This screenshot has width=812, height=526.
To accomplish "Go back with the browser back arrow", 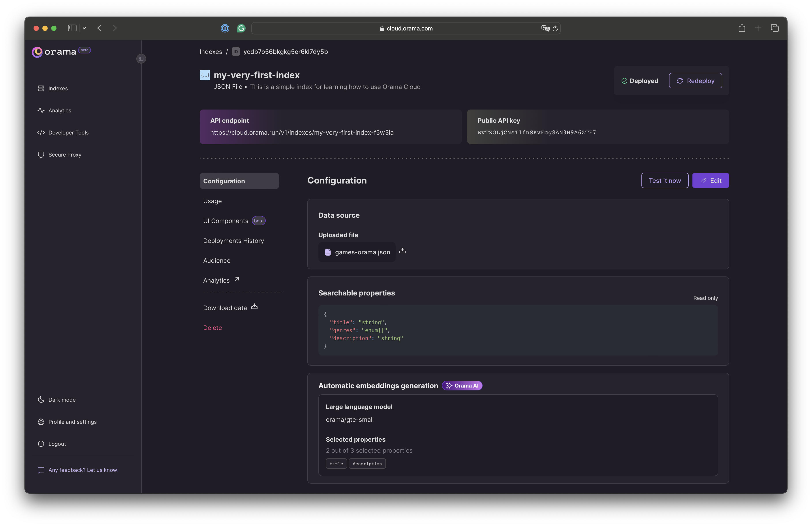I will [99, 28].
